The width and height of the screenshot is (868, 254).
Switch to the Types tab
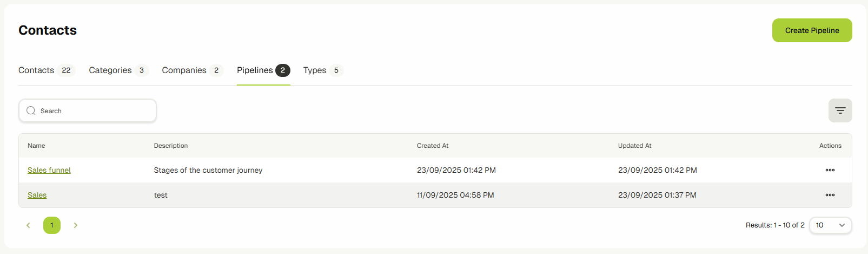[315, 70]
